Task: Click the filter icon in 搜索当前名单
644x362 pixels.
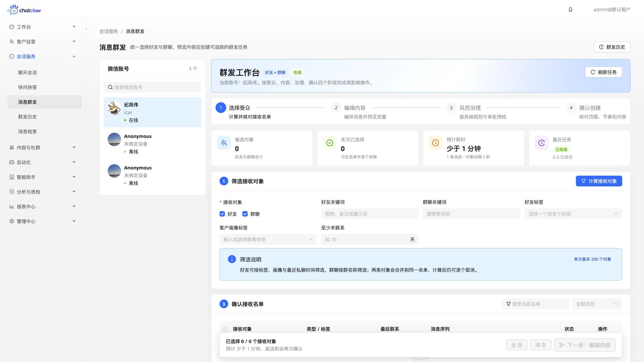Action: (508, 304)
